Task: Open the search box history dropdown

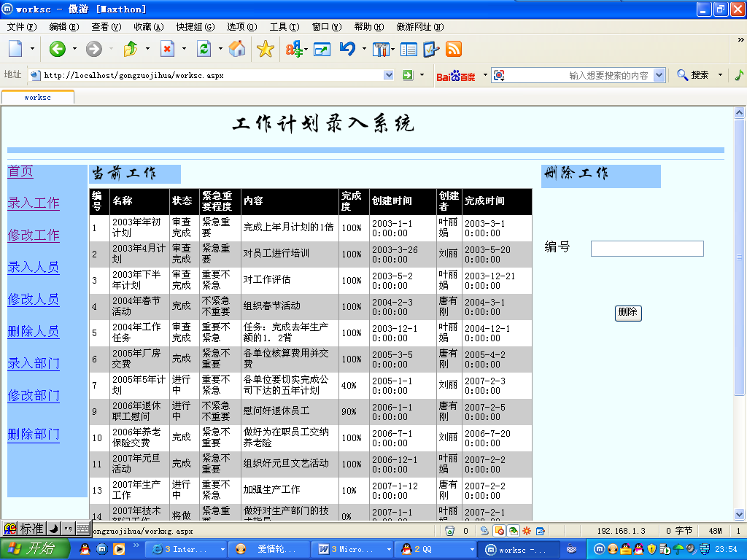Action: pos(659,75)
